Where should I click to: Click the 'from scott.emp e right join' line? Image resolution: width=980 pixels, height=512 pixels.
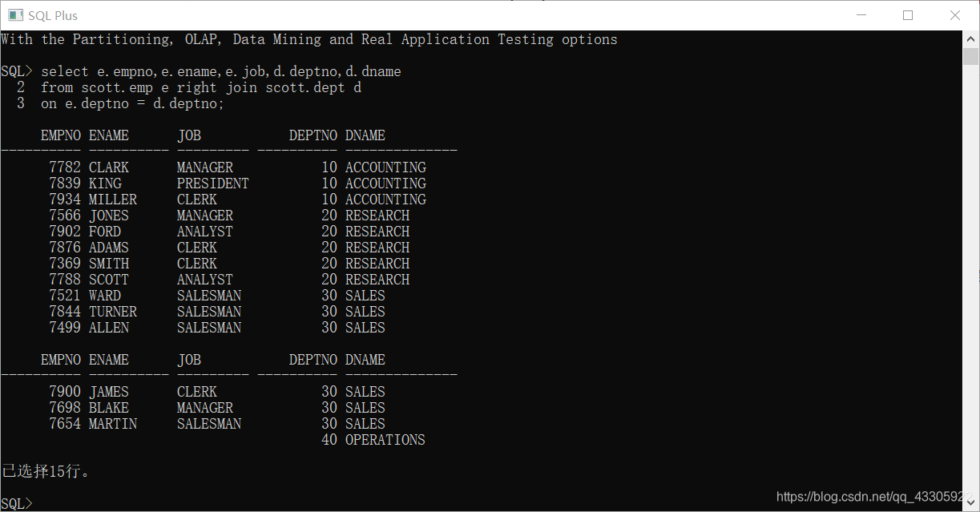coord(201,87)
